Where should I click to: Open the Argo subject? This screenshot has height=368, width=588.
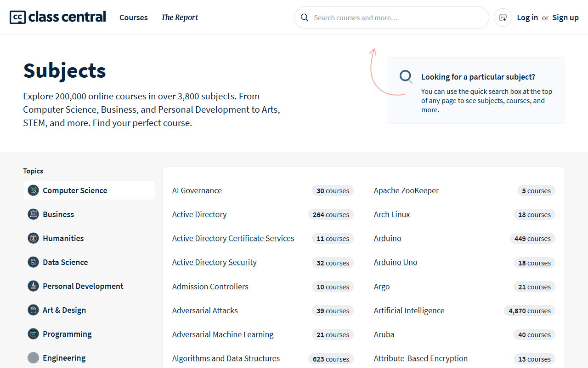382,287
